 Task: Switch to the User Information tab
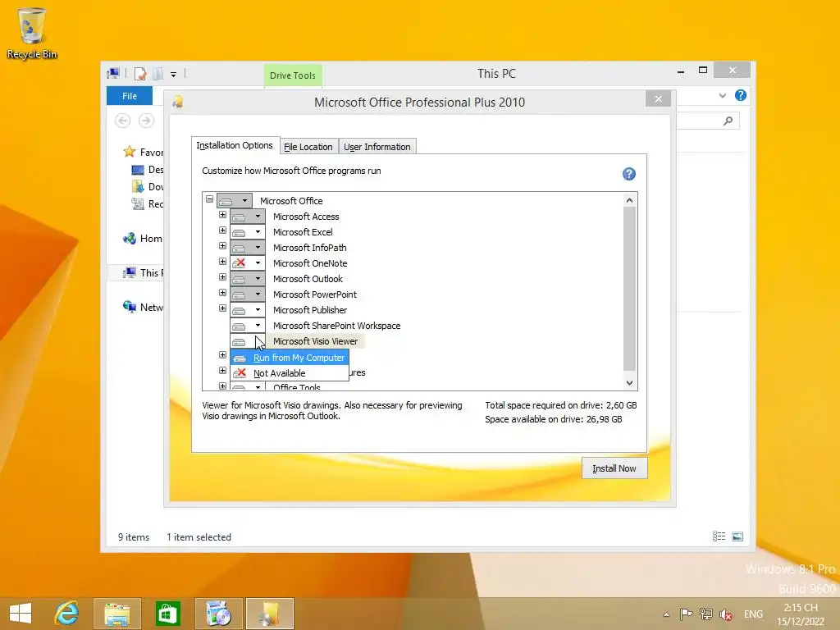pos(377,147)
